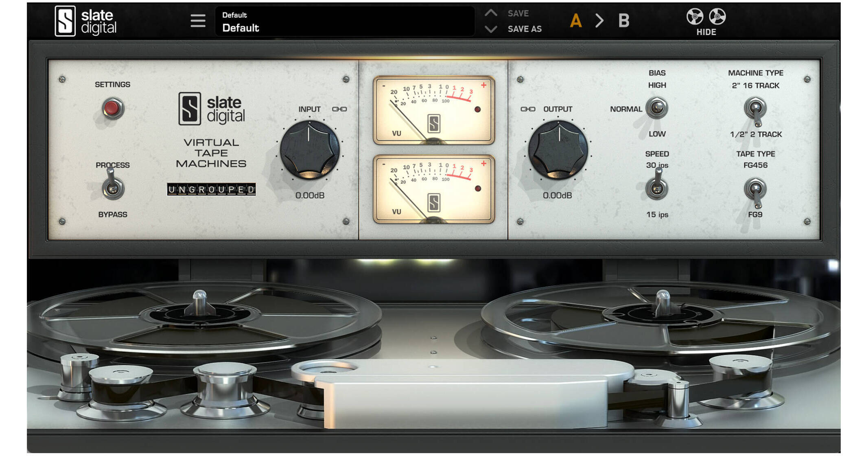Click the input link chain icon
The height and width of the screenshot is (456, 868).
(339, 109)
